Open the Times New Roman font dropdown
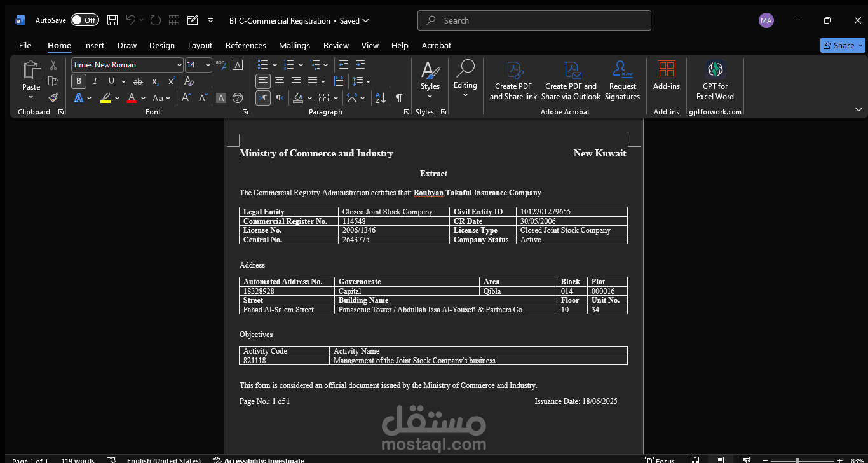 click(x=179, y=65)
